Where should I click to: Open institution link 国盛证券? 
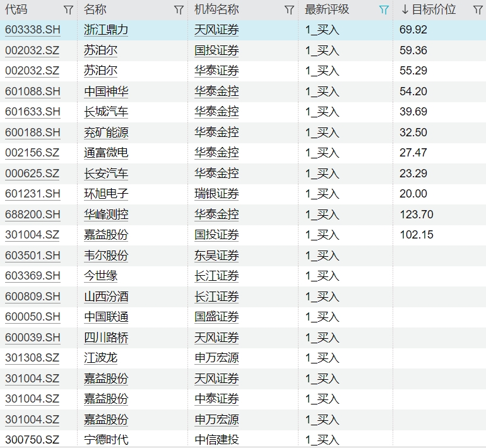click(x=216, y=317)
